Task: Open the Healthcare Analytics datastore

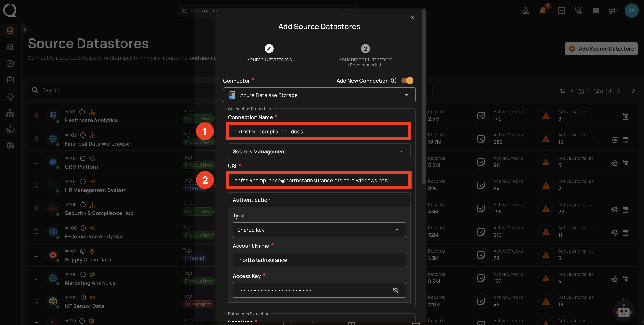Action: point(91,120)
